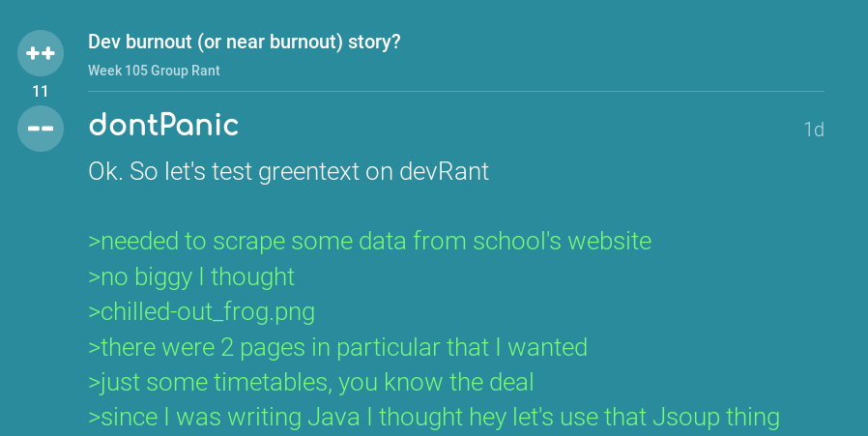Click the word Jsoup in the last line

(x=686, y=418)
